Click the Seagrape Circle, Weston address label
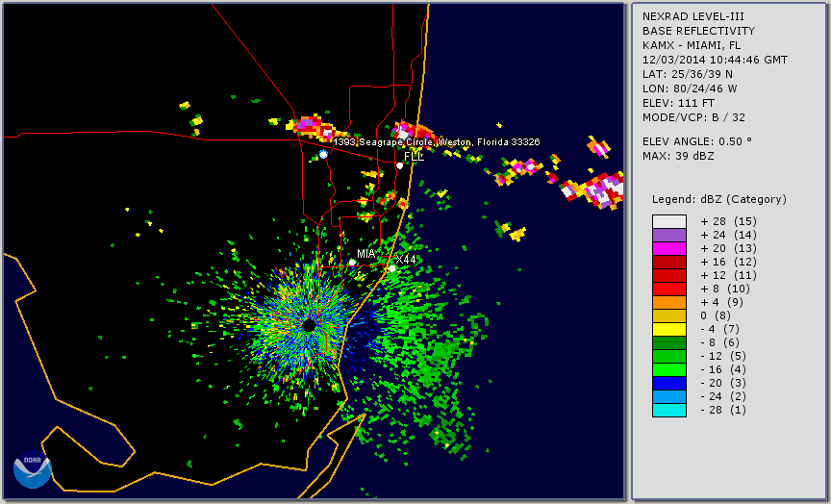The image size is (831, 504). pyautogui.click(x=437, y=142)
